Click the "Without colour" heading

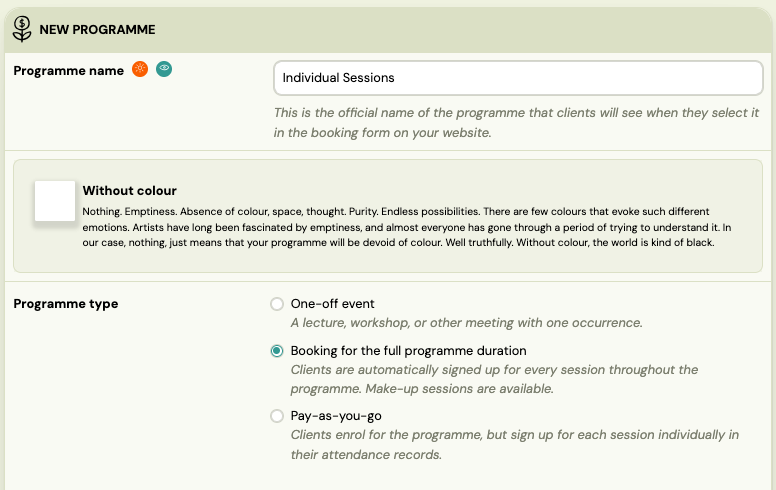tap(130, 190)
